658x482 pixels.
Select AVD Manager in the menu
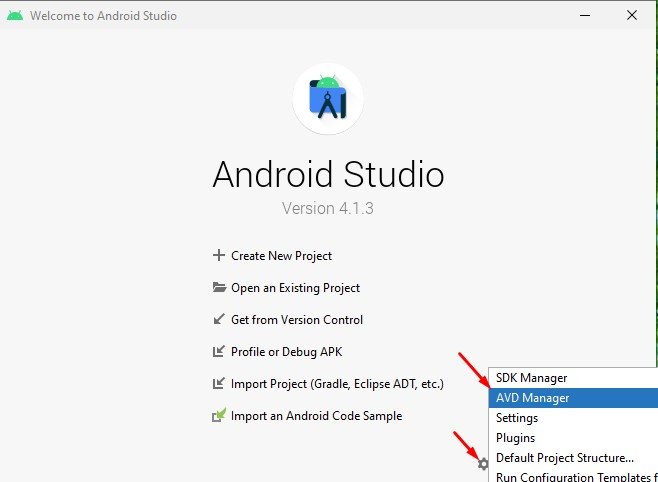coord(573,398)
